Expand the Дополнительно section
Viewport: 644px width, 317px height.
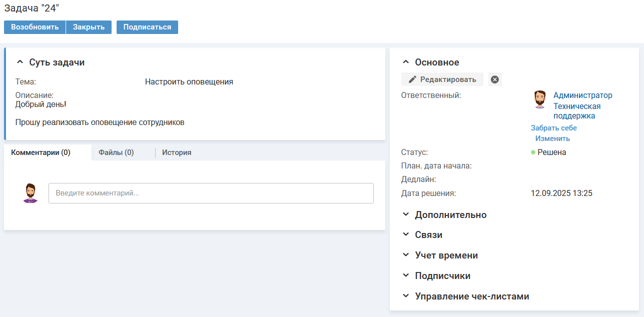(406, 214)
